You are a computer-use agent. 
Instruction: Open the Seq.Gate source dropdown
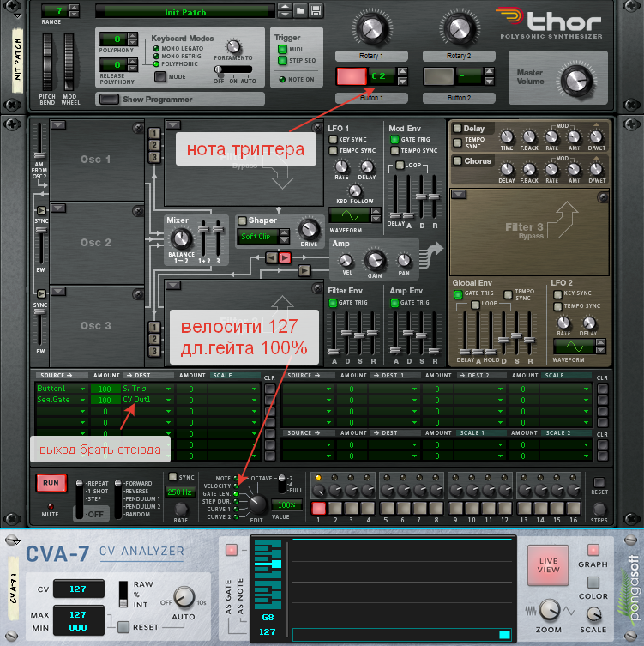pyautogui.click(x=62, y=400)
